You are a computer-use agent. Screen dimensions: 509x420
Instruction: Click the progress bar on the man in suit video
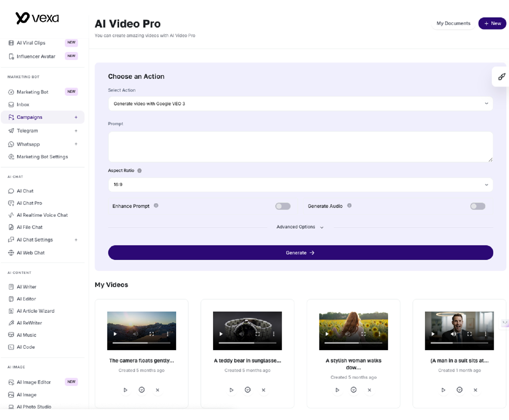point(459,343)
